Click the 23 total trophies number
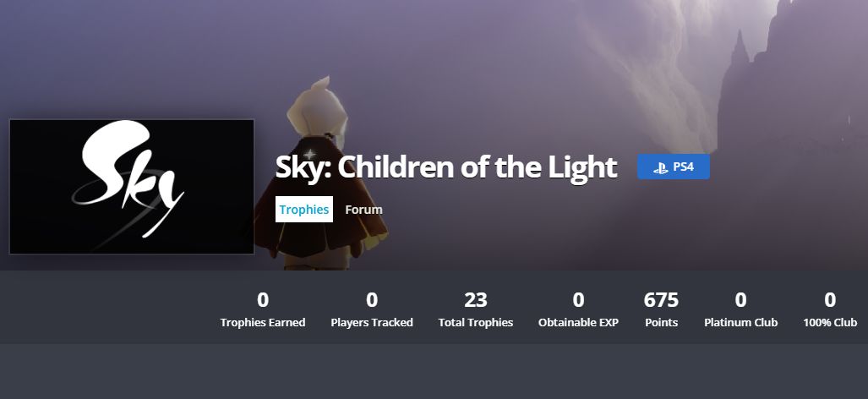 tap(476, 299)
